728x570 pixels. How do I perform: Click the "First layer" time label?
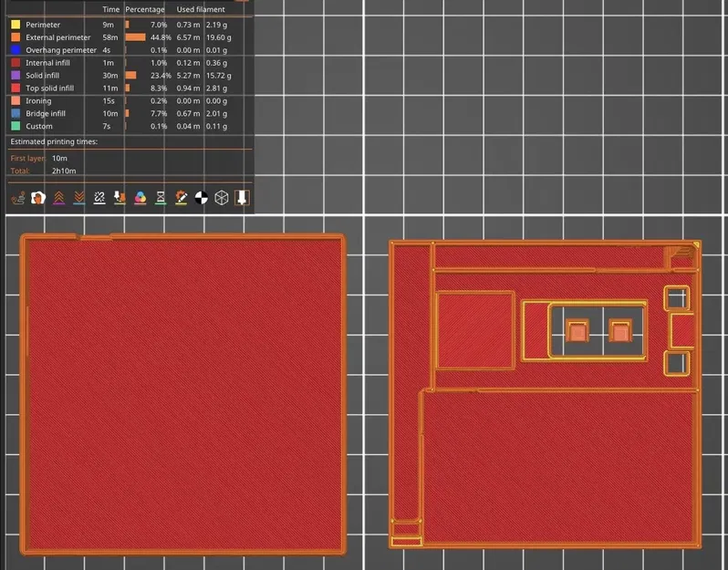[x=28, y=159]
